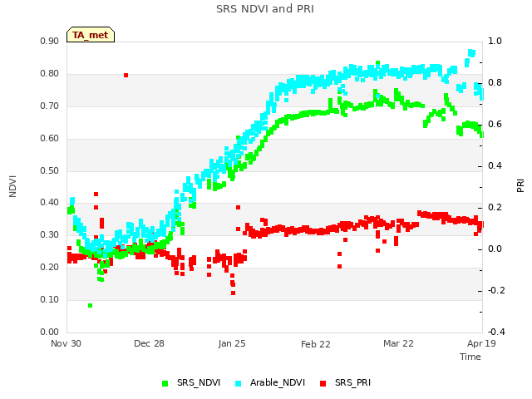This screenshot has width=532, height=399.
Task: Click the 0.60 NDVI axis value
Action: 50,139
